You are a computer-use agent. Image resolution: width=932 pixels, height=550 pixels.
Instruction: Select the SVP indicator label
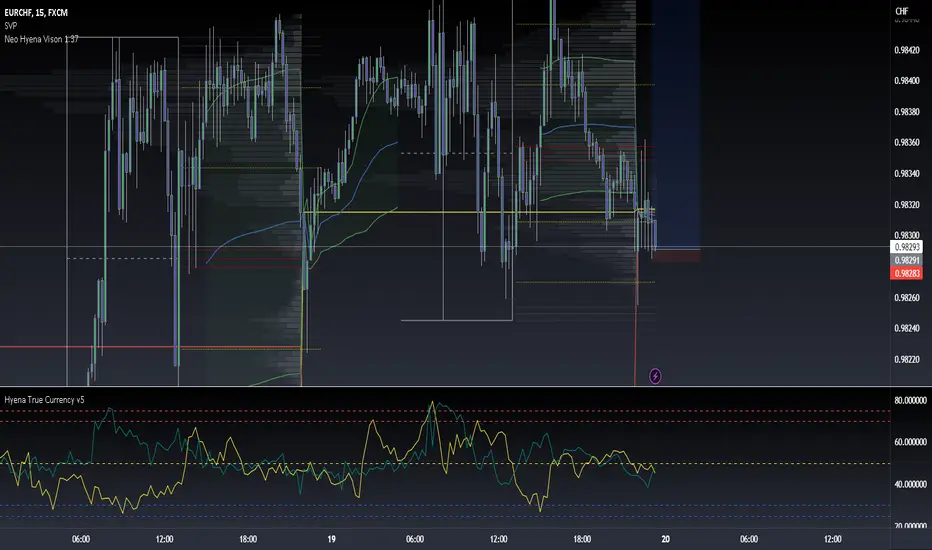pos(11,26)
